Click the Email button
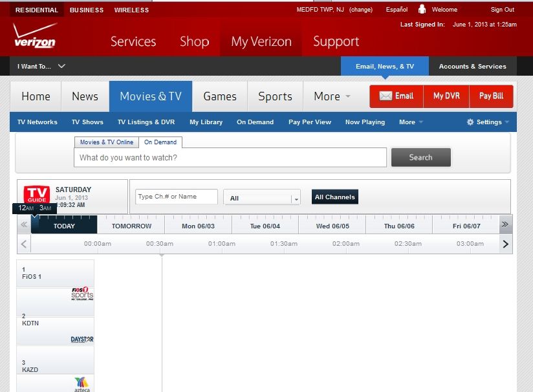Viewport: 533px width, 392px height. (397, 96)
